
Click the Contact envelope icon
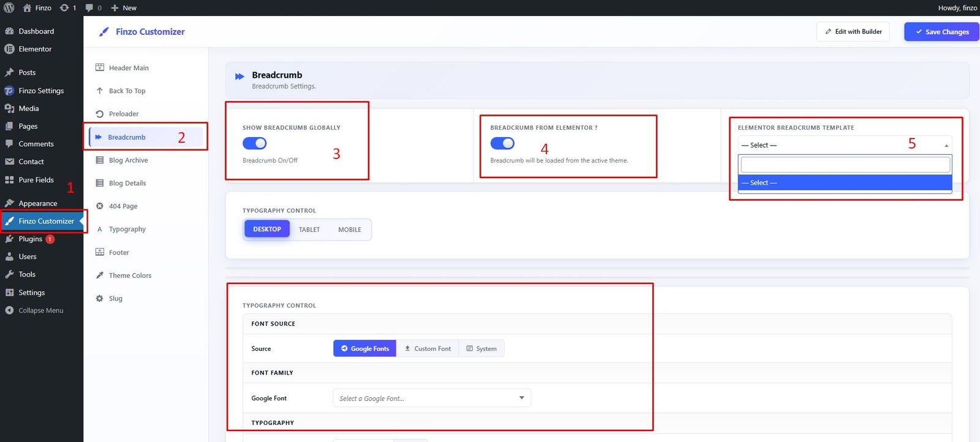(x=9, y=162)
